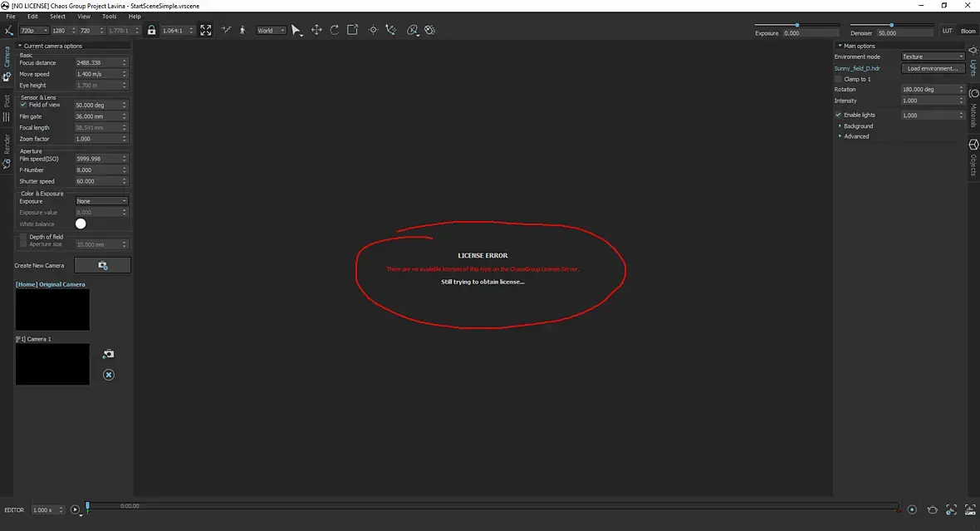Click the Sunny_field_D.hdr file link
Image resolution: width=980 pixels, height=531 pixels.
coord(857,68)
